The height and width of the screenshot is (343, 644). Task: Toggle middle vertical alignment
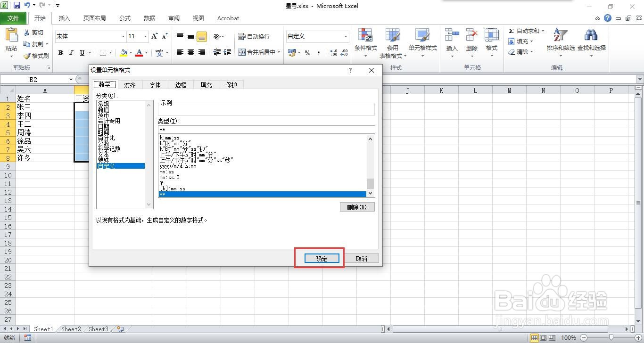tap(191, 36)
